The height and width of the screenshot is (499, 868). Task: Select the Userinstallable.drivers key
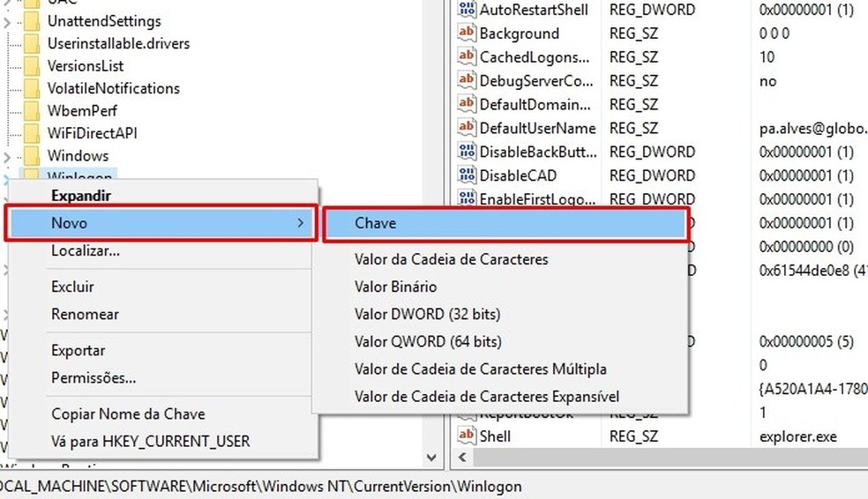click(x=118, y=43)
